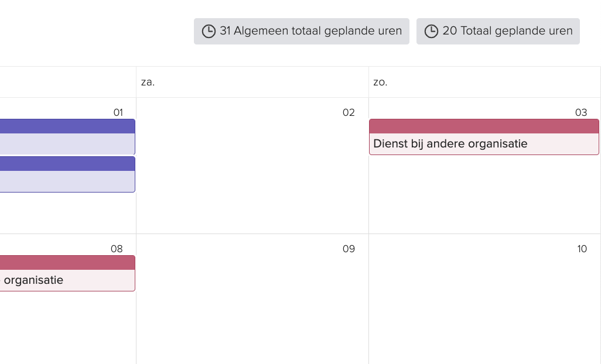The width and height of the screenshot is (601, 364).
Task: Click date number 09 in Saturday column
Action: (x=349, y=249)
